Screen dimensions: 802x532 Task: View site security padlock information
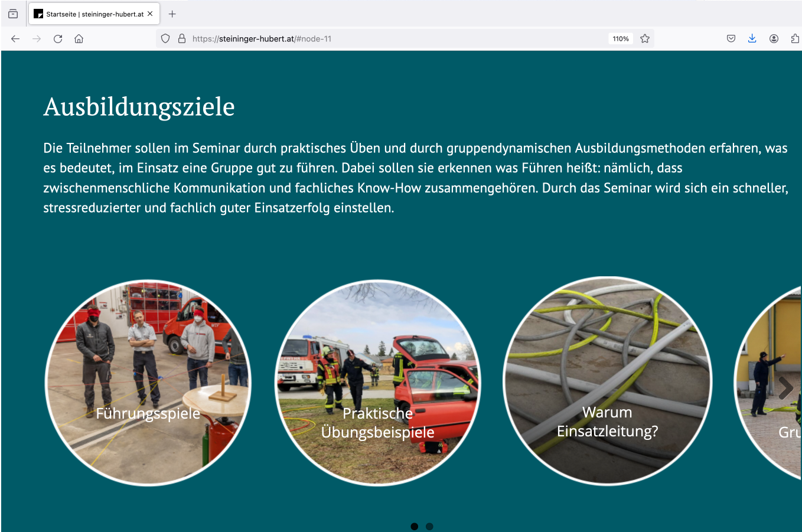pos(182,39)
